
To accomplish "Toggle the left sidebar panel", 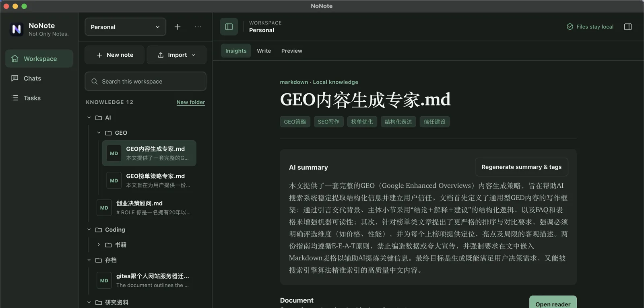I will tap(229, 27).
